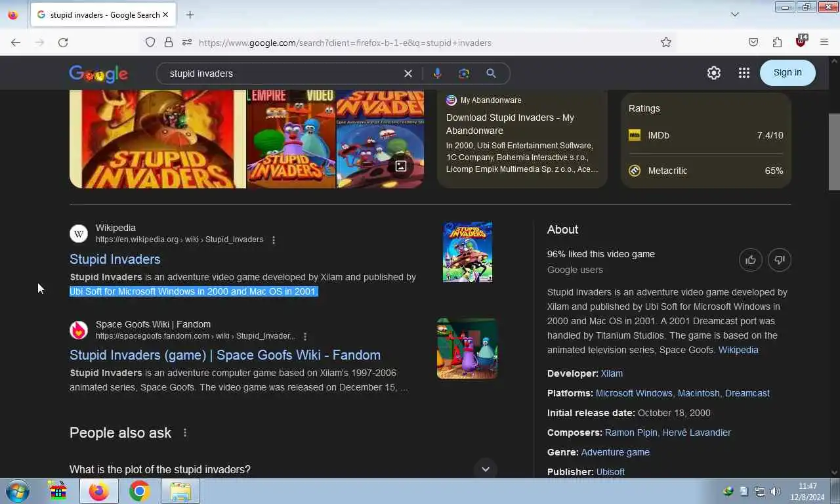Open the tracking protection shield icon
Screen dimensions: 840x504
(x=150, y=42)
